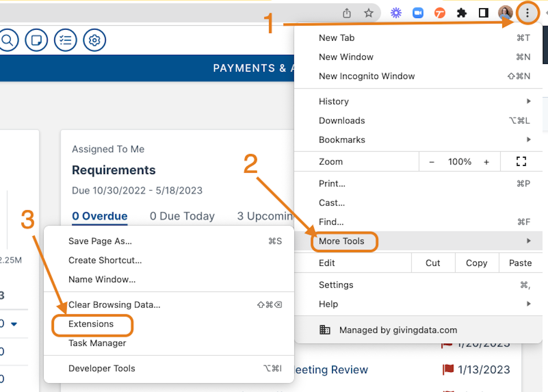Bookmark this page with the star icon

[369, 13]
